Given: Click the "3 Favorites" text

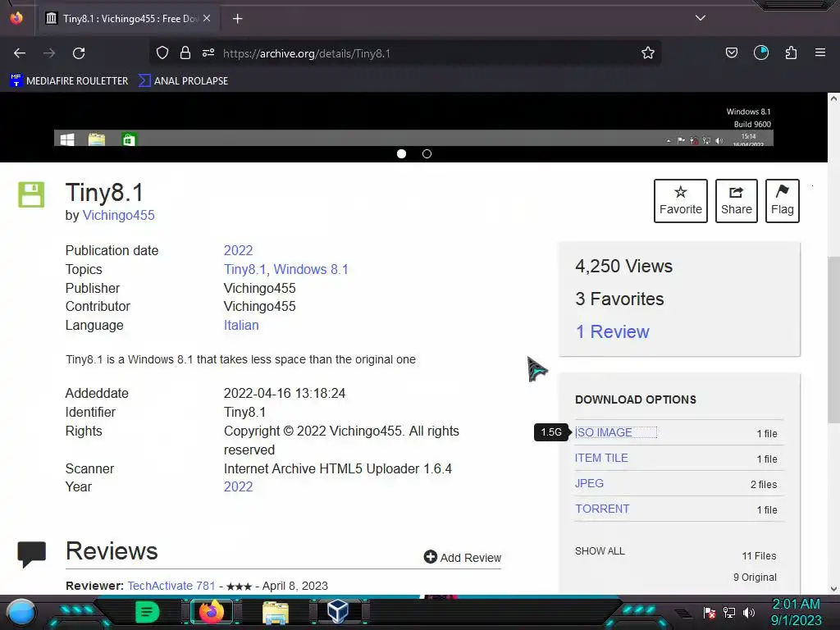Looking at the screenshot, I should coord(619,299).
